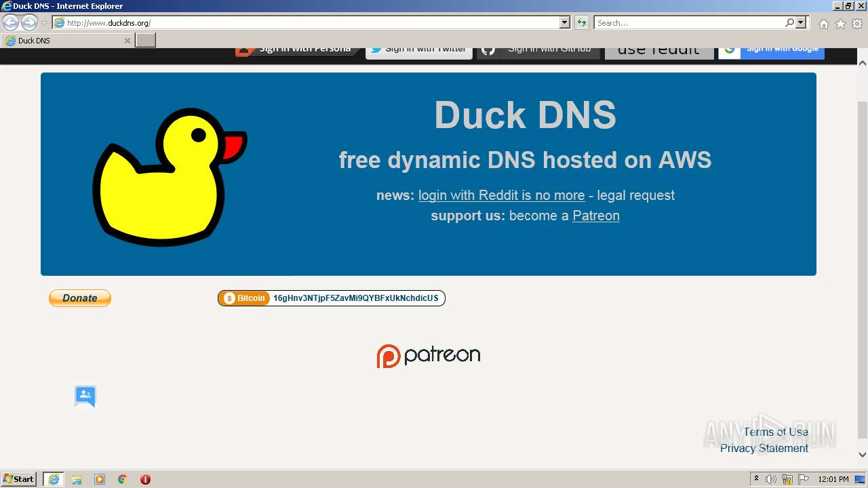Open the Windows Start menu
The image size is (868, 488).
point(19,479)
